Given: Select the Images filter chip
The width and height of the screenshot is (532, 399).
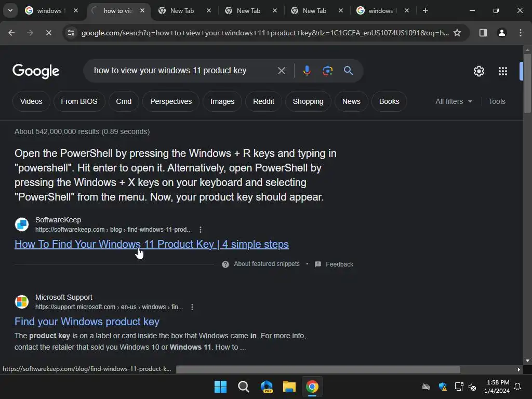Looking at the screenshot, I should (222, 101).
